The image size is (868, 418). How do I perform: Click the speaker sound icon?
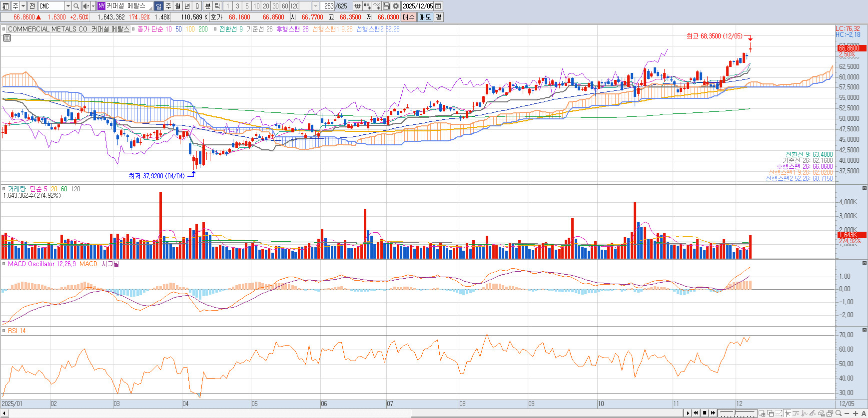tap(85, 6)
